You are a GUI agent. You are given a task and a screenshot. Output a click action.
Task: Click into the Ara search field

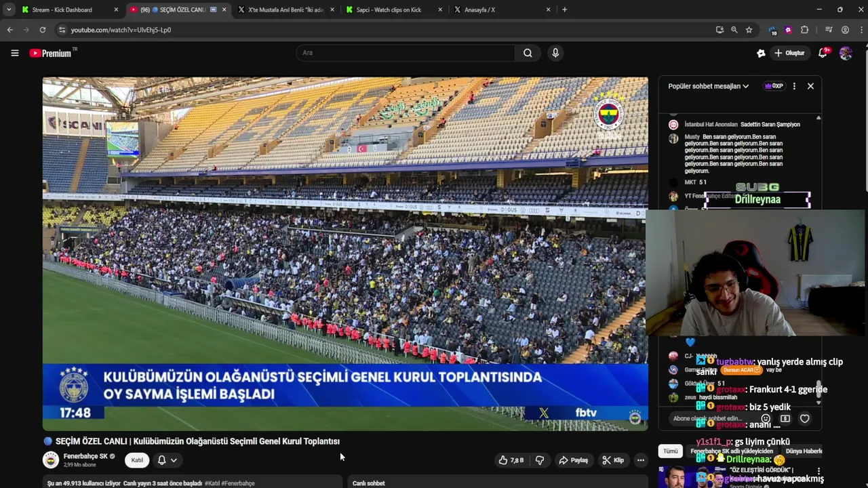click(x=405, y=53)
